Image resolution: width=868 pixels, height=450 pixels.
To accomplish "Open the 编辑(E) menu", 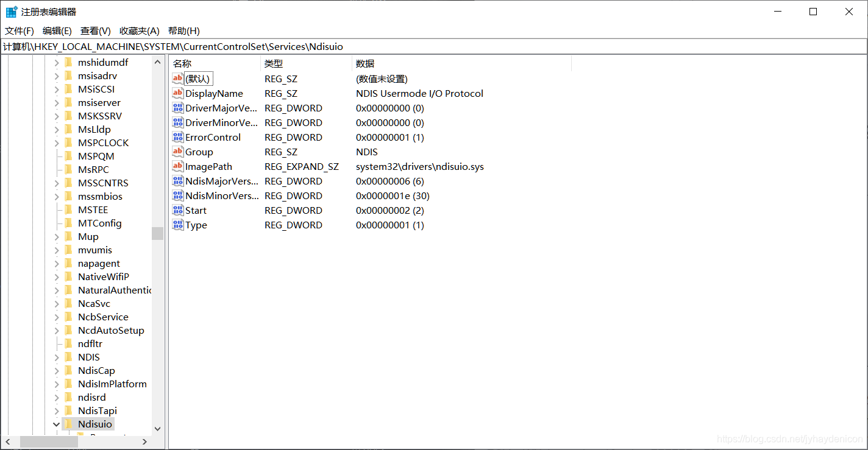I will 57,30.
